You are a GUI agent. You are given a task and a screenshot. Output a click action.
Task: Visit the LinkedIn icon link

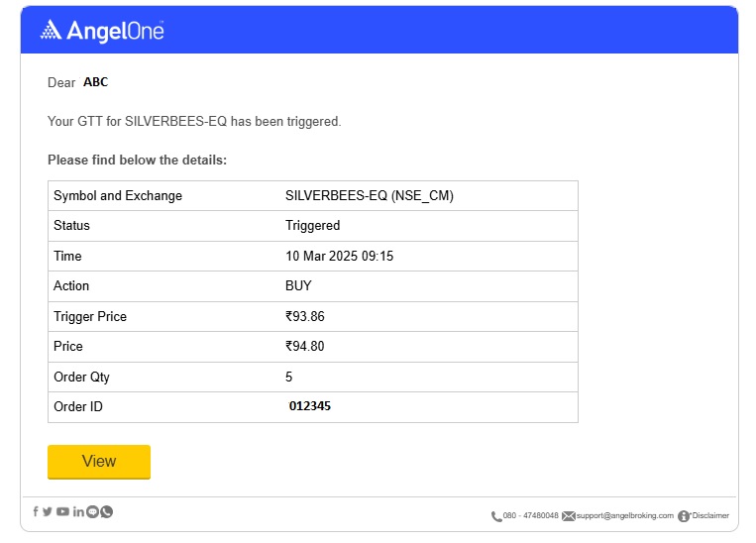click(78, 512)
